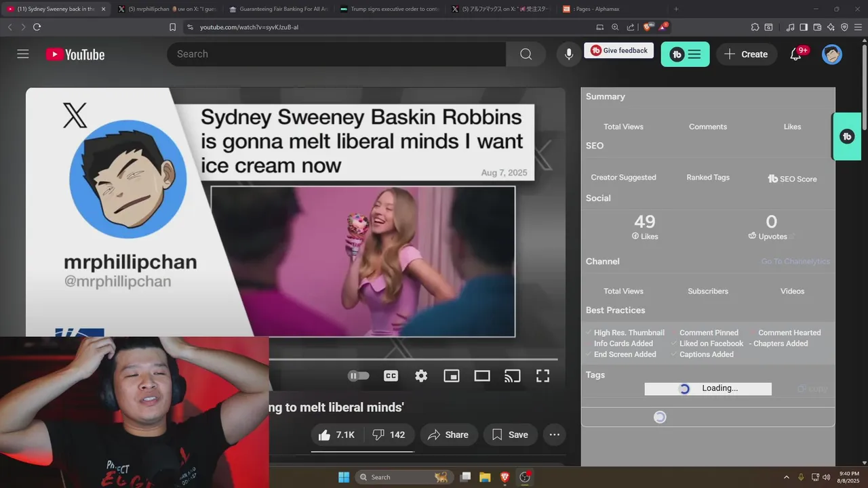Image resolution: width=868 pixels, height=488 pixels.
Task: Open Brave Rewards triangle icon
Action: (x=662, y=27)
